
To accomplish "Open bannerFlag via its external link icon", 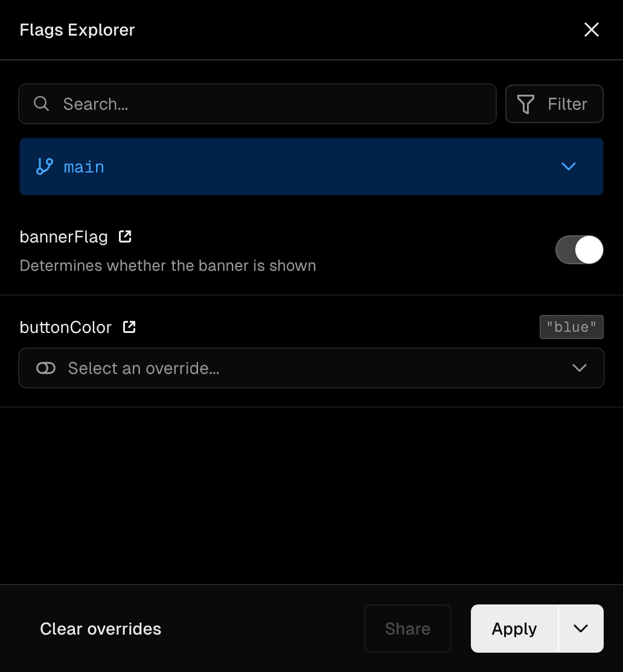I will [x=124, y=236].
